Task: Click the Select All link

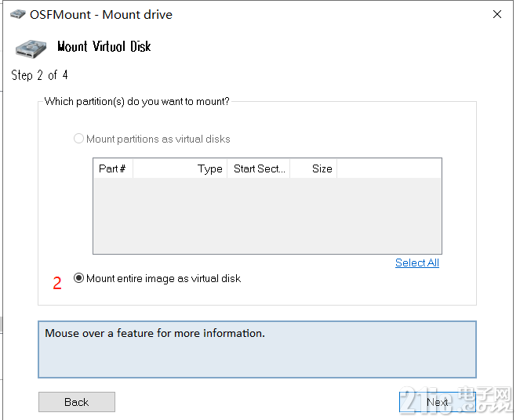Action: click(x=417, y=262)
